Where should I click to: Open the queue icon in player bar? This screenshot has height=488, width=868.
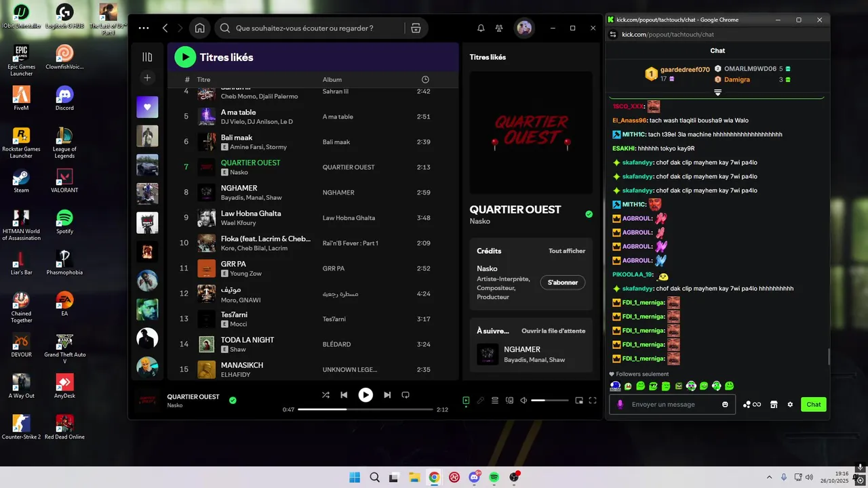[495, 401]
